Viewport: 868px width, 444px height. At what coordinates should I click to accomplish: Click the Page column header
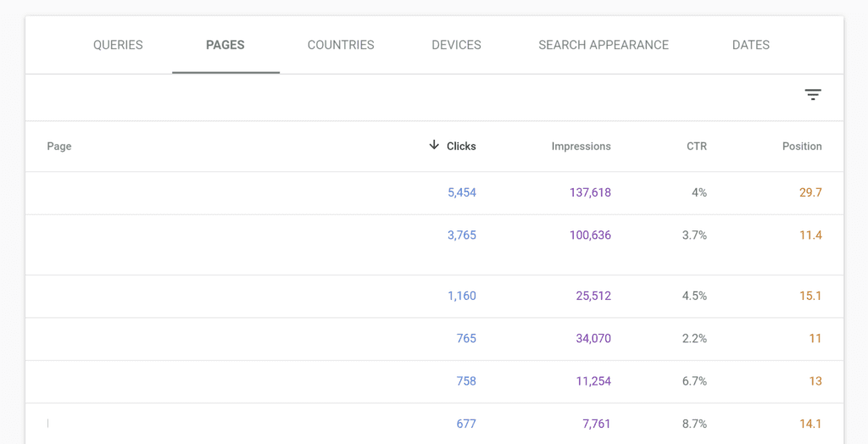click(59, 146)
